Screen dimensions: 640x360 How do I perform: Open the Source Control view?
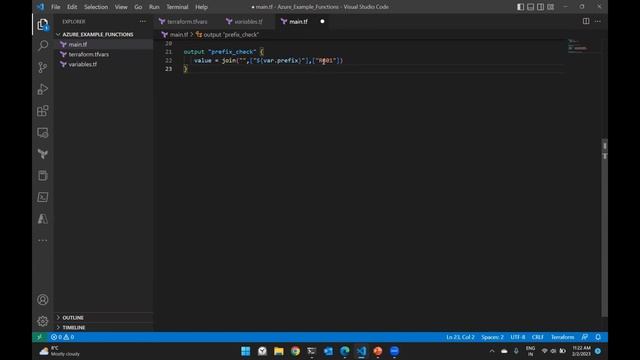click(42, 67)
